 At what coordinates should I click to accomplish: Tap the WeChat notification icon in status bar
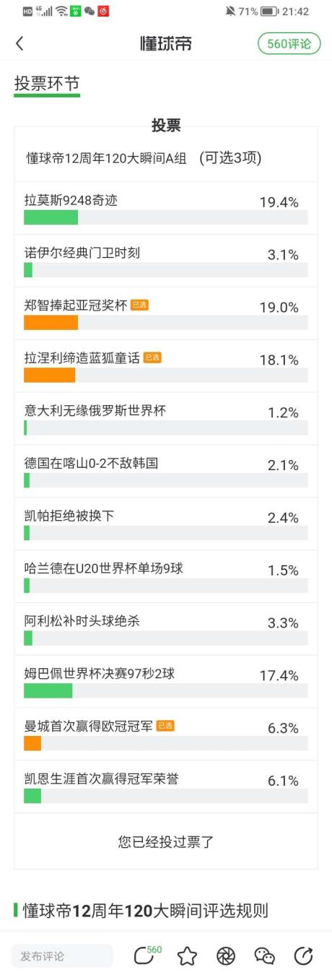[x=89, y=12]
